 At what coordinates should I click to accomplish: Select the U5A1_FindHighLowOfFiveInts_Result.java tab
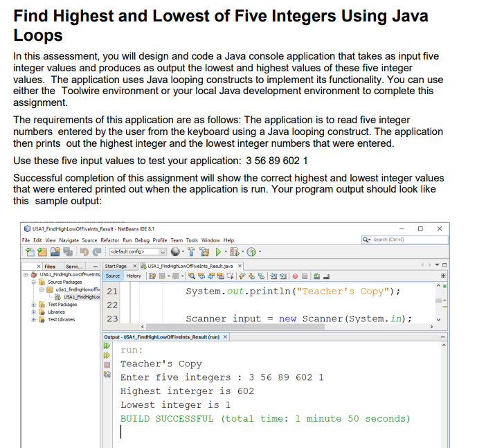(190, 267)
